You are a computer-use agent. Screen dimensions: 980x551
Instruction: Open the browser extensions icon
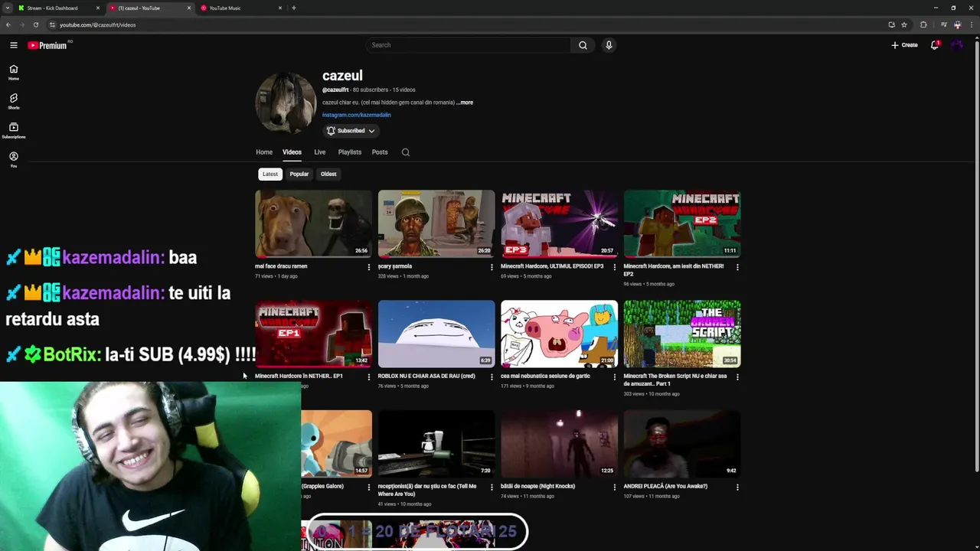[x=923, y=24]
